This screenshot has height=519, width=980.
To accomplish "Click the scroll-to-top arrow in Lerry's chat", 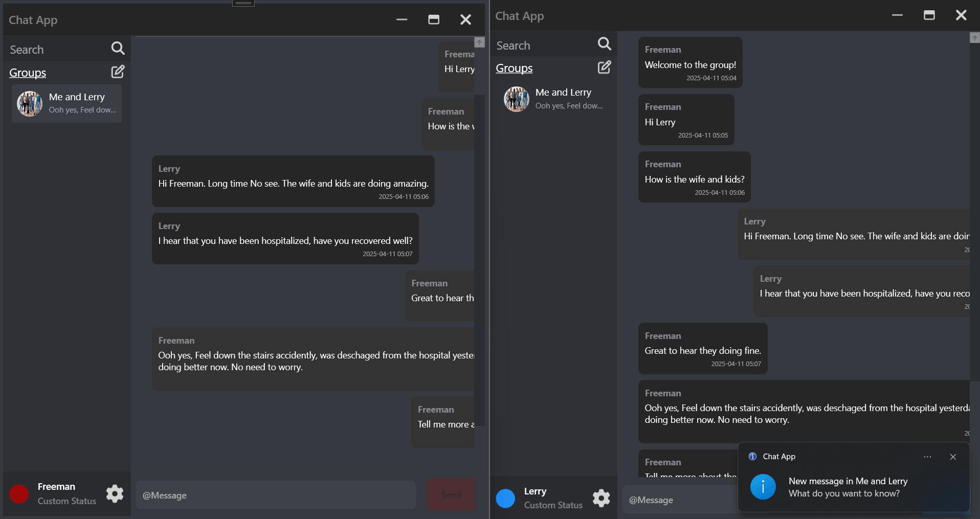I will pyautogui.click(x=974, y=38).
